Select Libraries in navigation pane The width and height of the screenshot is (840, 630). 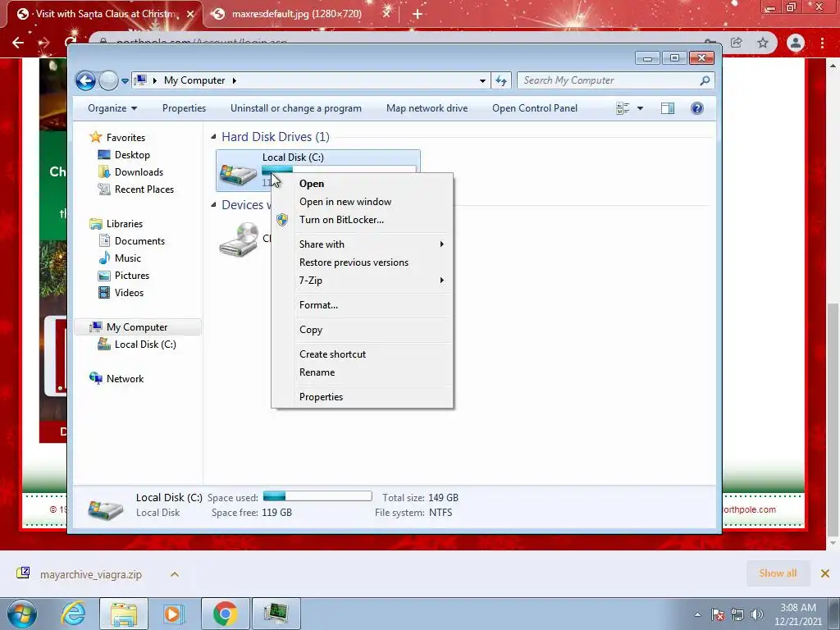click(125, 224)
